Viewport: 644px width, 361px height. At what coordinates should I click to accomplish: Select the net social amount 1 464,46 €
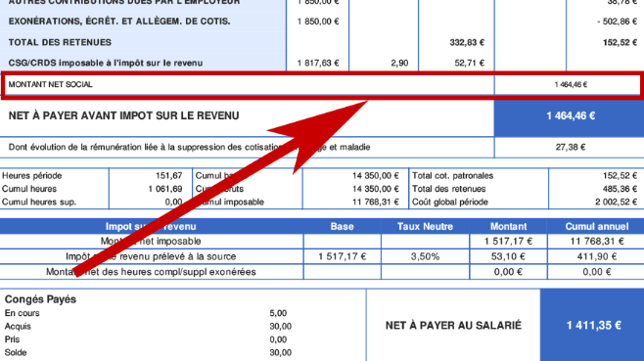(571, 84)
